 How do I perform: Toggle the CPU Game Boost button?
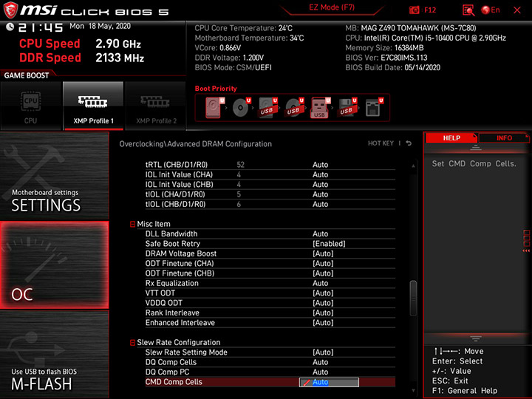coord(30,106)
